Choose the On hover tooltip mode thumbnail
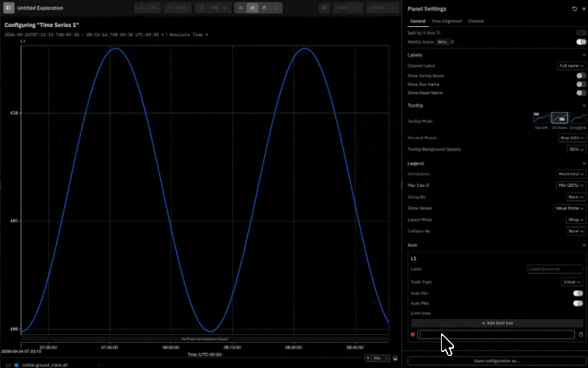 click(x=560, y=118)
